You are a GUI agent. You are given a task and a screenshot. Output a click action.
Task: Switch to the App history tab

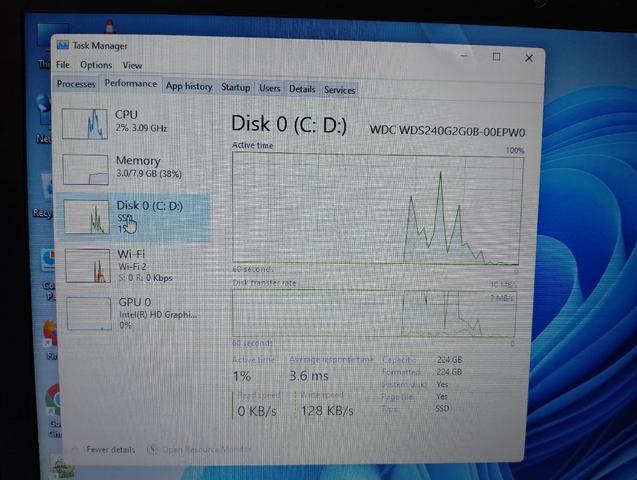(189, 86)
